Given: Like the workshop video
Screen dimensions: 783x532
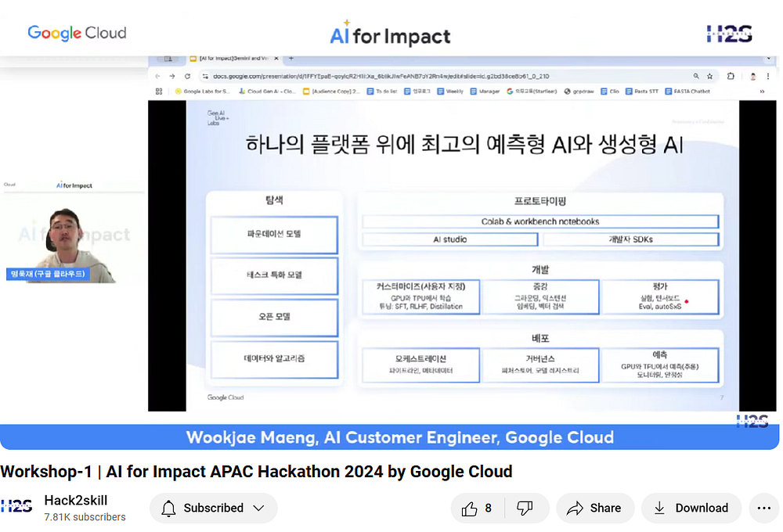Looking at the screenshot, I should (x=477, y=508).
